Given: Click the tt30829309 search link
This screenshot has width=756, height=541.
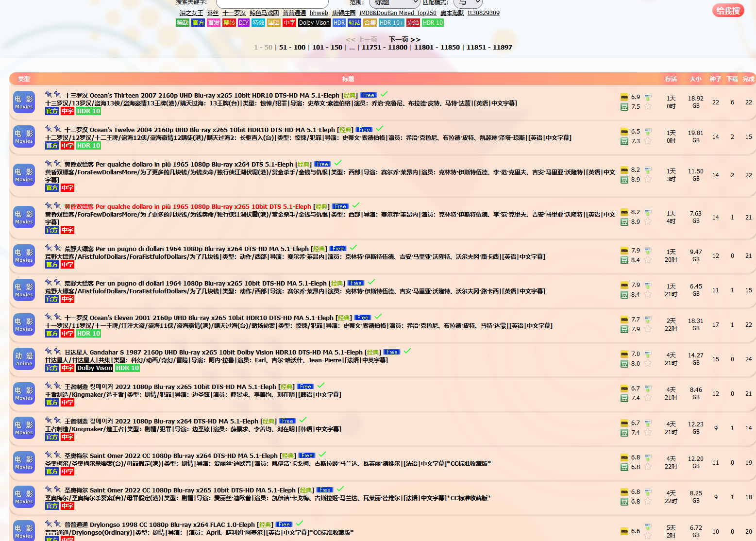Looking at the screenshot, I should [483, 13].
